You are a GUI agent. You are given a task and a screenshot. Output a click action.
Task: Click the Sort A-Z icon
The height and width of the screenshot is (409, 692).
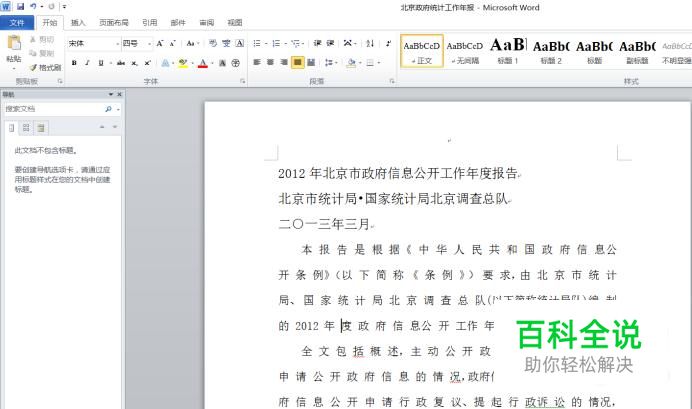[370, 43]
